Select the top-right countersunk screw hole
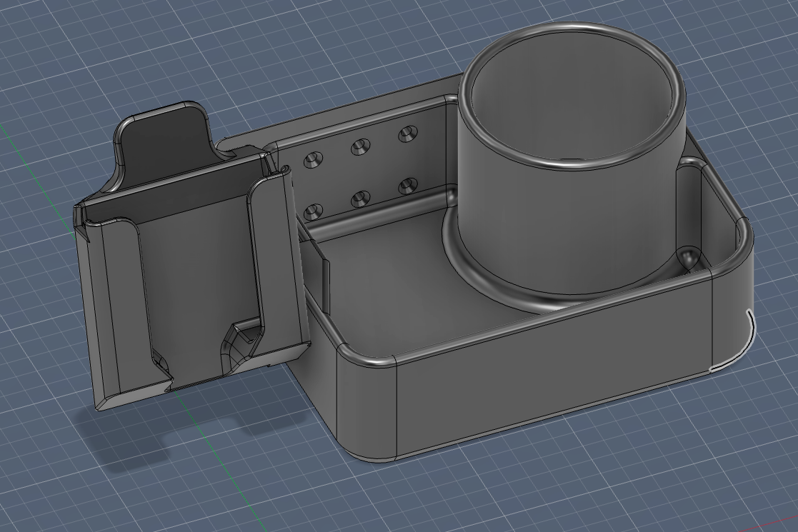 click(x=407, y=134)
